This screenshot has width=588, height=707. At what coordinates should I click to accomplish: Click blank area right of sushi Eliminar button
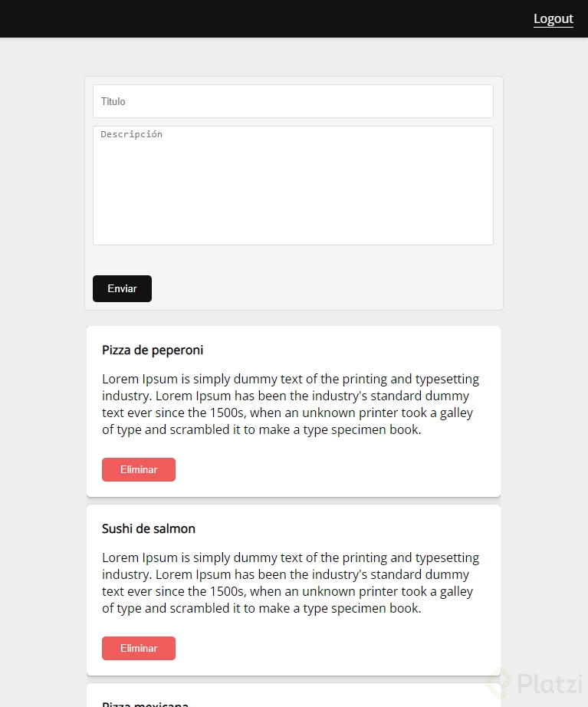[x=330, y=648]
